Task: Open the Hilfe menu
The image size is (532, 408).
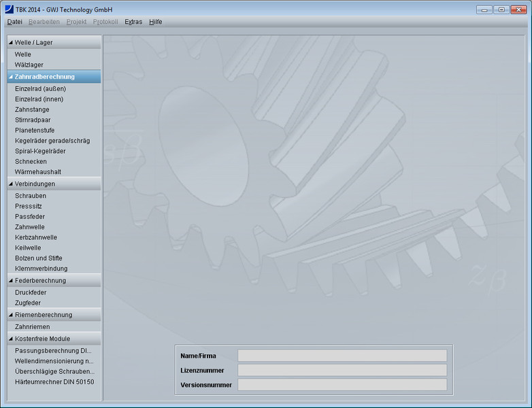Action: point(156,22)
